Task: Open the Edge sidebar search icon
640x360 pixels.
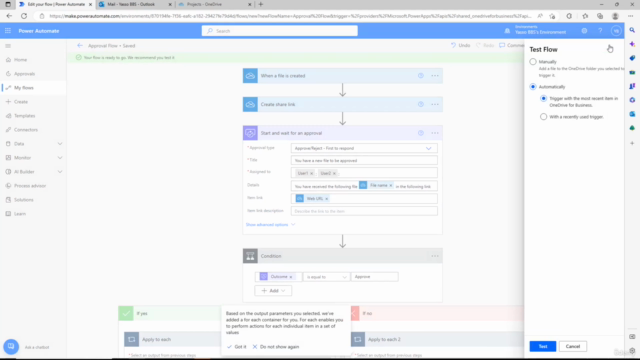Action: (632, 30)
